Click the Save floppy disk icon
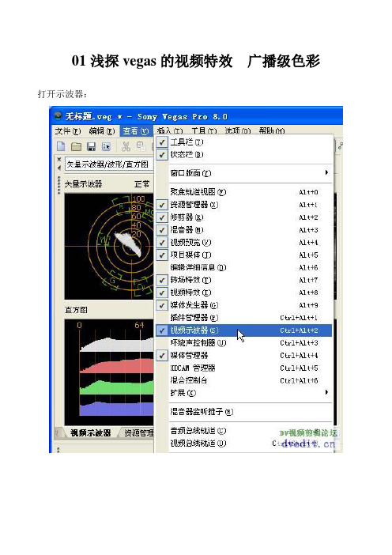 click(91, 146)
